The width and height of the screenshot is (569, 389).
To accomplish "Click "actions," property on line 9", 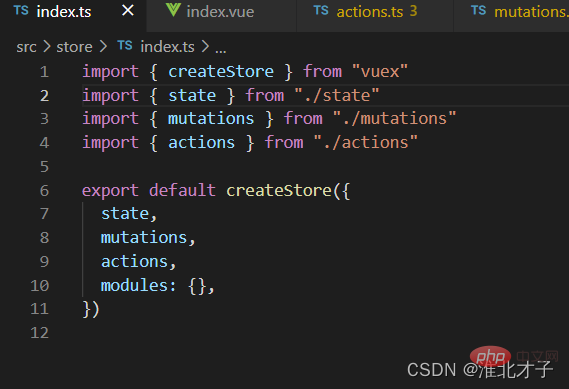I will tap(139, 262).
